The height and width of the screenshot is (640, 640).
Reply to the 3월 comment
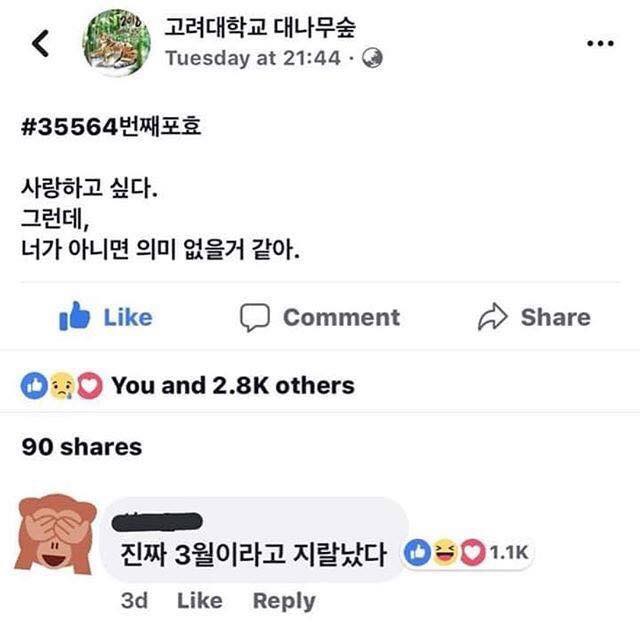click(283, 601)
